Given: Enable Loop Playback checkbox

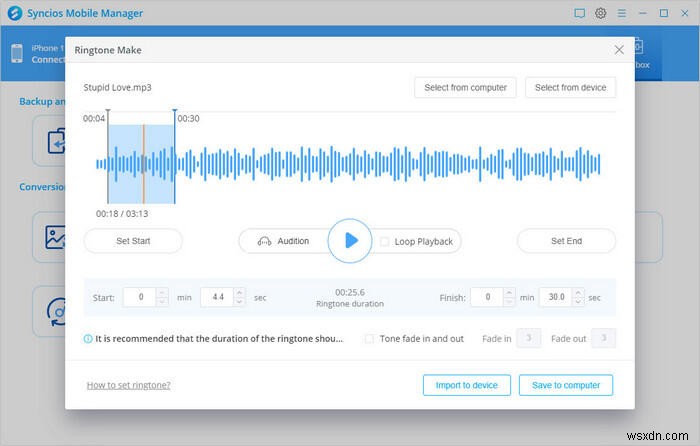Looking at the screenshot, I should 384,242.
